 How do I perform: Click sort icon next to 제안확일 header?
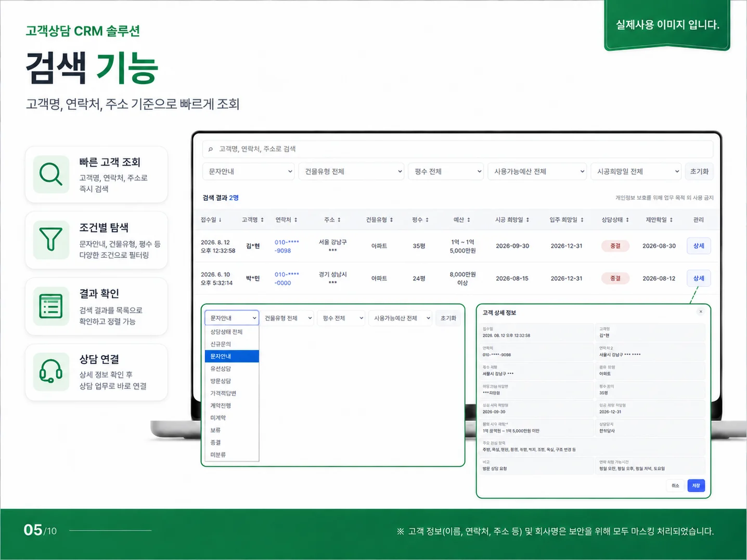[x=671, y=220]
